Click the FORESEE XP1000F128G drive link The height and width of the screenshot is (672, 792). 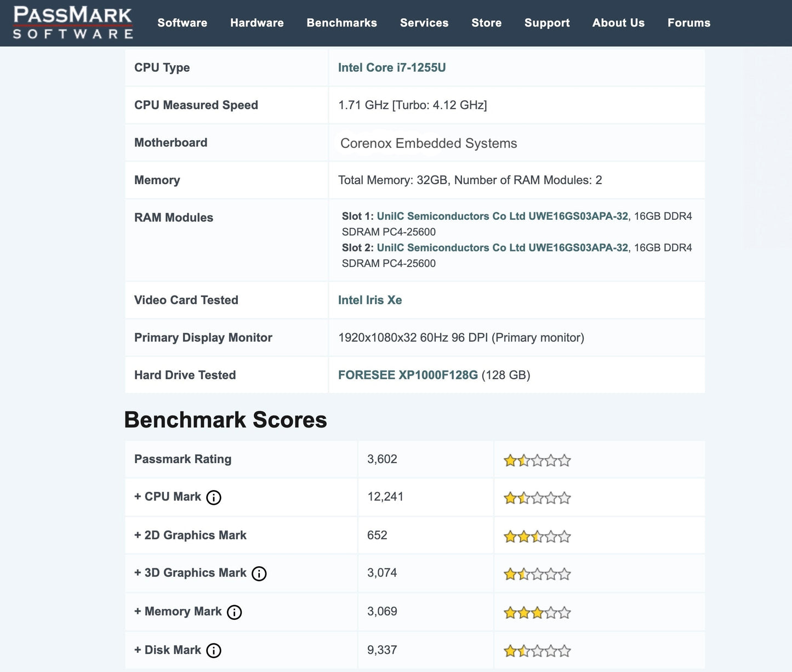click(x=408, y=375)
